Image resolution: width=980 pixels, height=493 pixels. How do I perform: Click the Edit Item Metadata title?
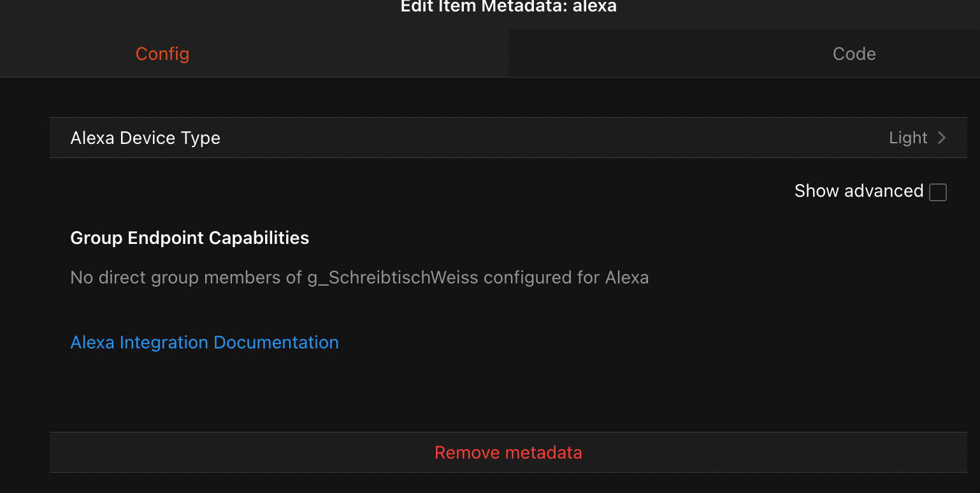pos(508,7)
